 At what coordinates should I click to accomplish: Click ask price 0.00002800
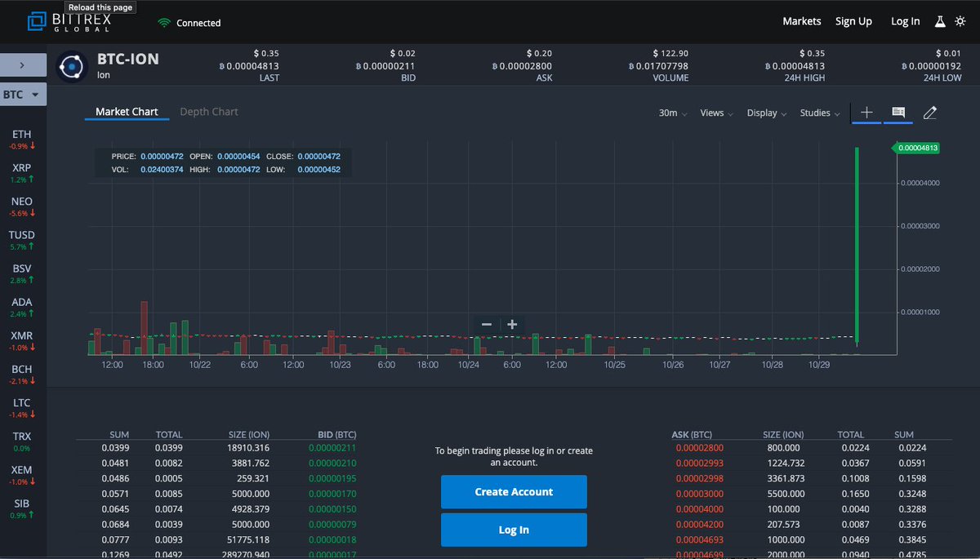699,448
